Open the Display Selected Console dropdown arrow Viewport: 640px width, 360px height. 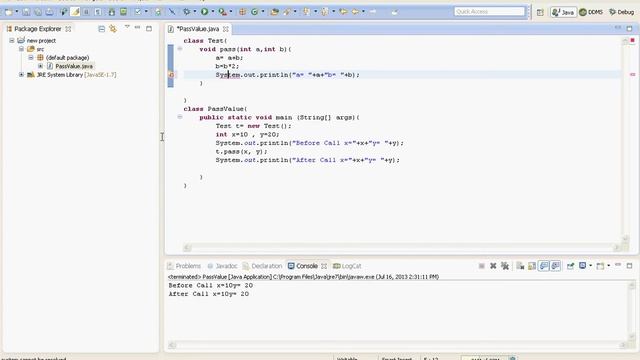click(x=590, y=266)
